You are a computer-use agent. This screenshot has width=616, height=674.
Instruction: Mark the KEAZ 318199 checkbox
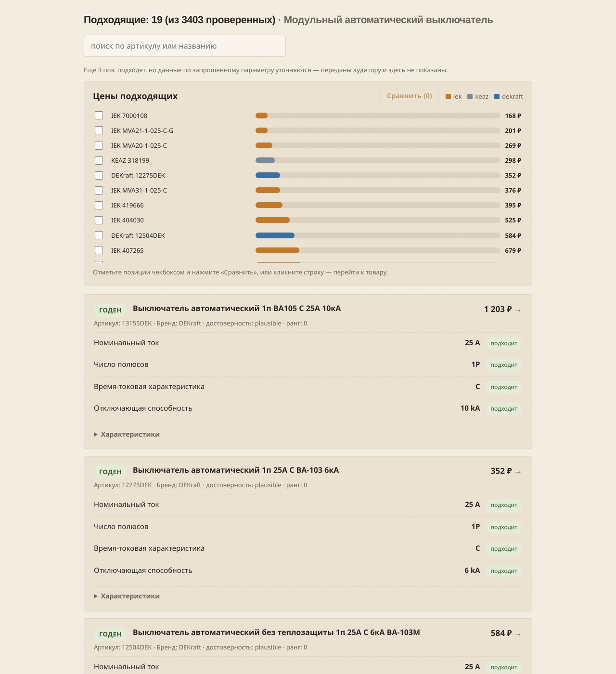pos(99,160)
